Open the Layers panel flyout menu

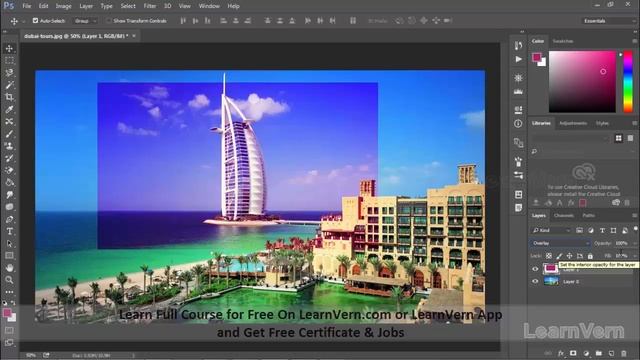point(635,216)
